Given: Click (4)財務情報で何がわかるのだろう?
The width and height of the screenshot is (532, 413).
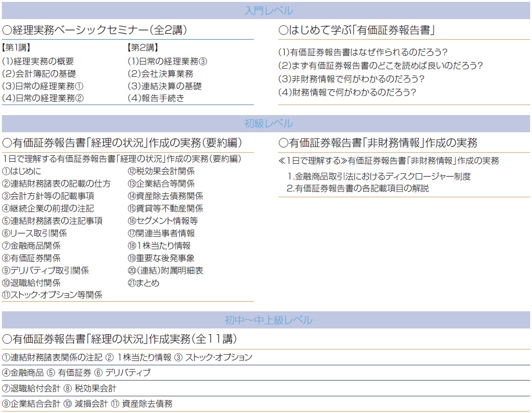Looking at the screenshot, I should [x=347, y=92].
